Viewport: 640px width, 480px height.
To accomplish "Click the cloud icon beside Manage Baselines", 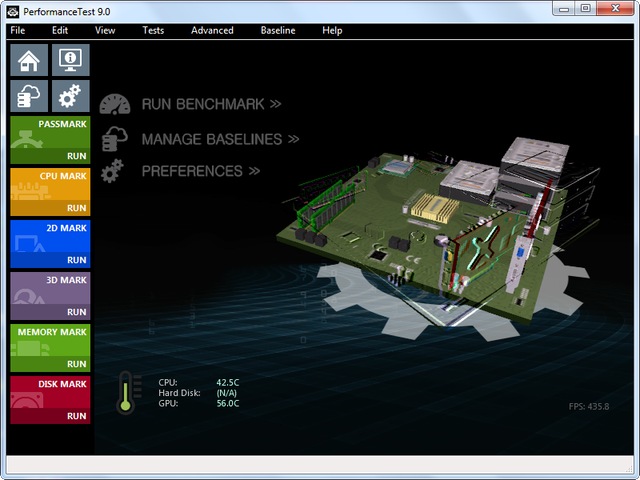I will click(x=115, y=138).
